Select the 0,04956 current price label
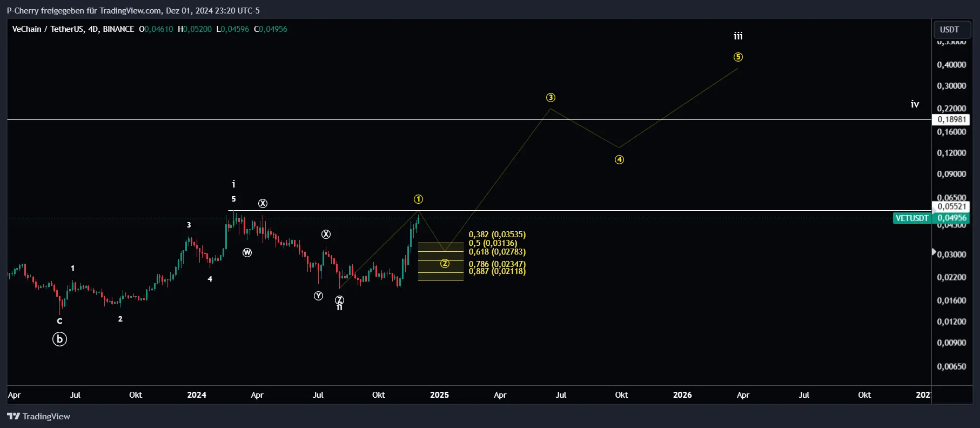This screenshot has width=980, height=428. (951, 218)
